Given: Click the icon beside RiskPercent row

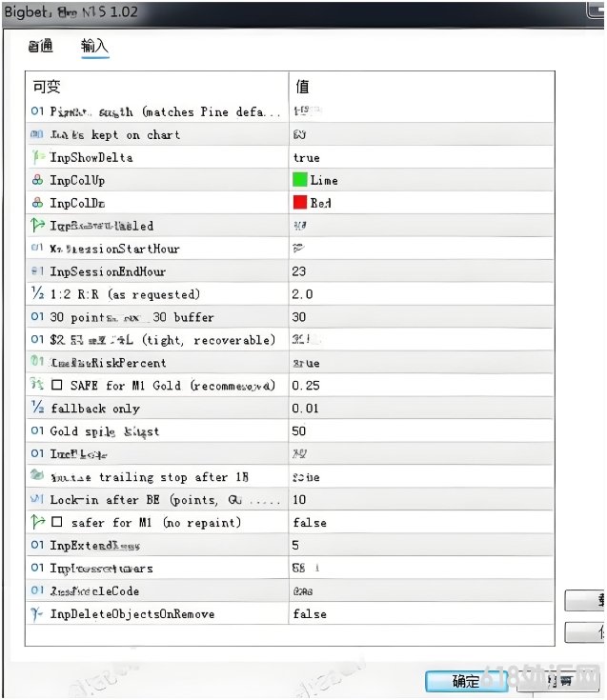Looking at the screenshot, I should coord(37,361).
